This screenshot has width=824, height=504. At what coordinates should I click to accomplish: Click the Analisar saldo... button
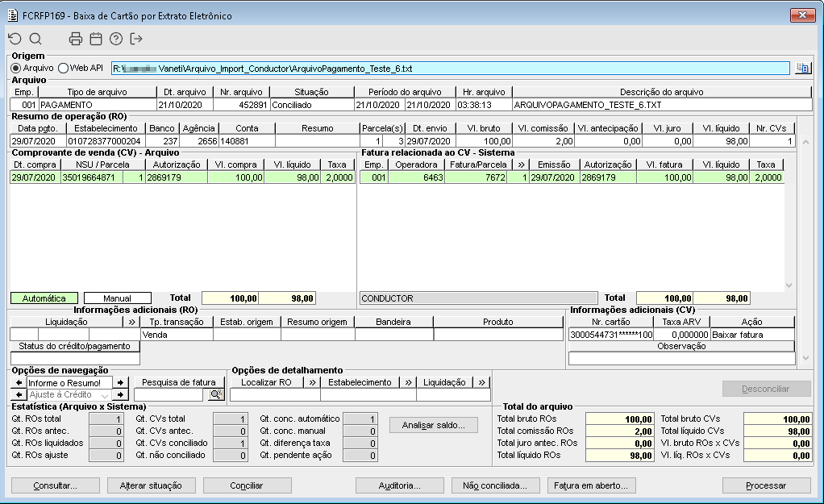[434, 425]
